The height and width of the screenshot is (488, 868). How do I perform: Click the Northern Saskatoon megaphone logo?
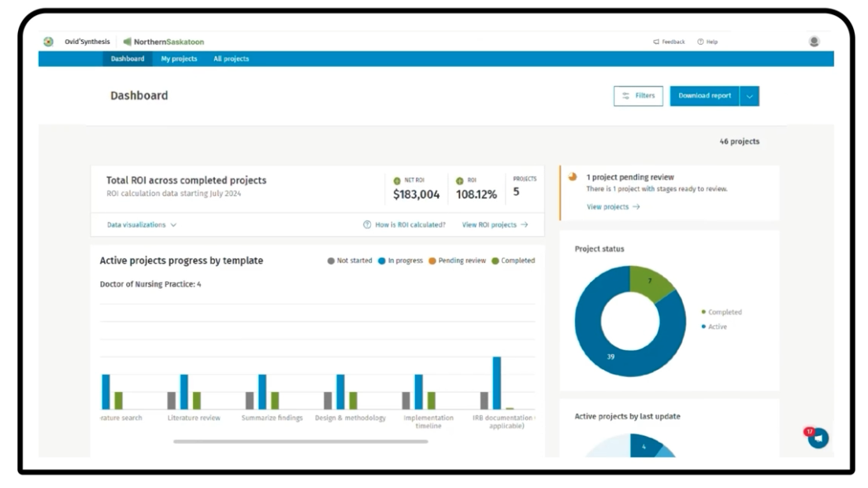point(127,42)
